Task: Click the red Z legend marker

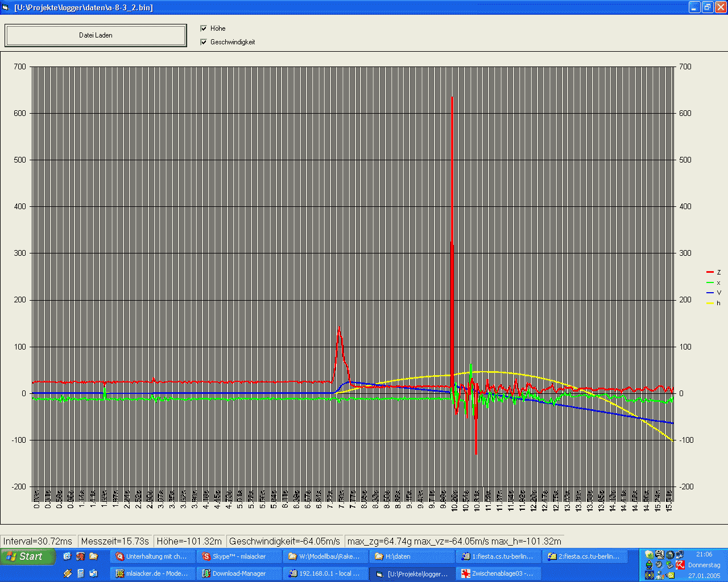Action: coord(710,272)
